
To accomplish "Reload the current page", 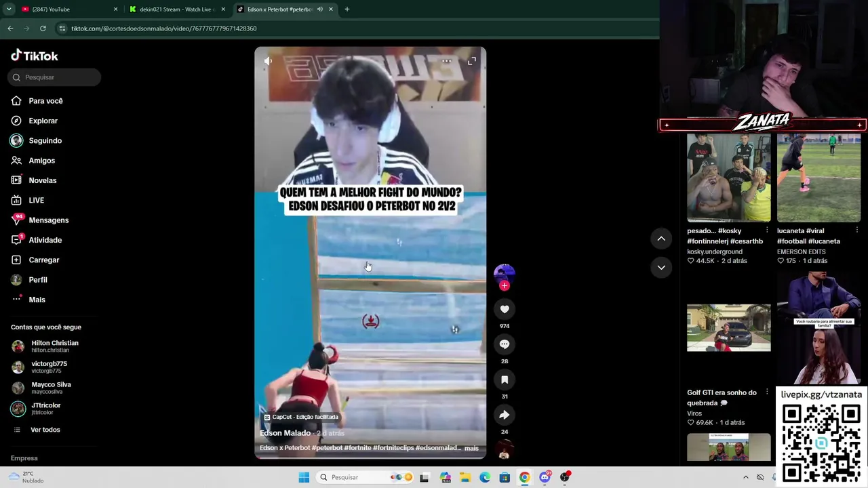I will (x=43, y=28).
